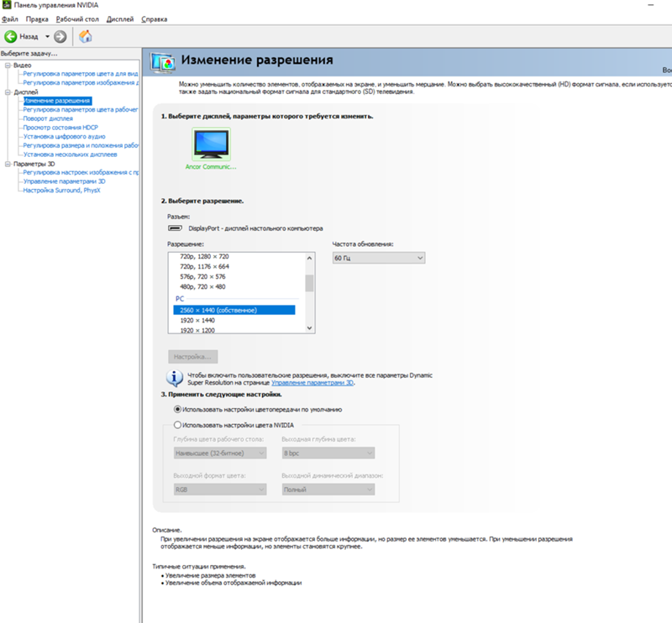Open Настройка Surround, PhysX task

tap(61, 191)
